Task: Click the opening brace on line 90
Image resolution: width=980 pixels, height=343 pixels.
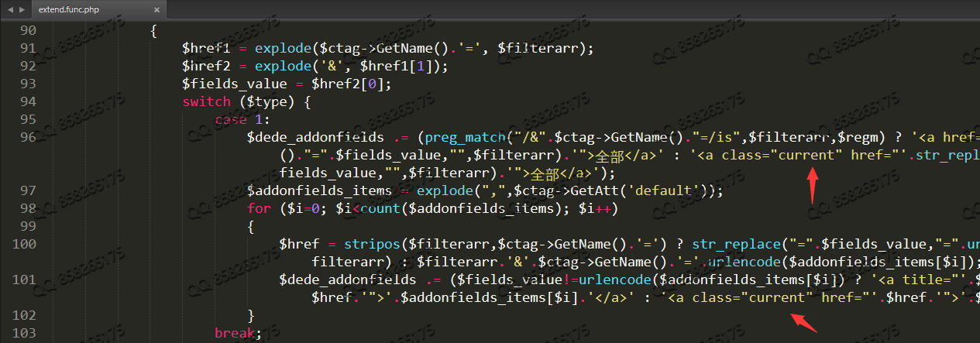Action: tap(154, 31)
